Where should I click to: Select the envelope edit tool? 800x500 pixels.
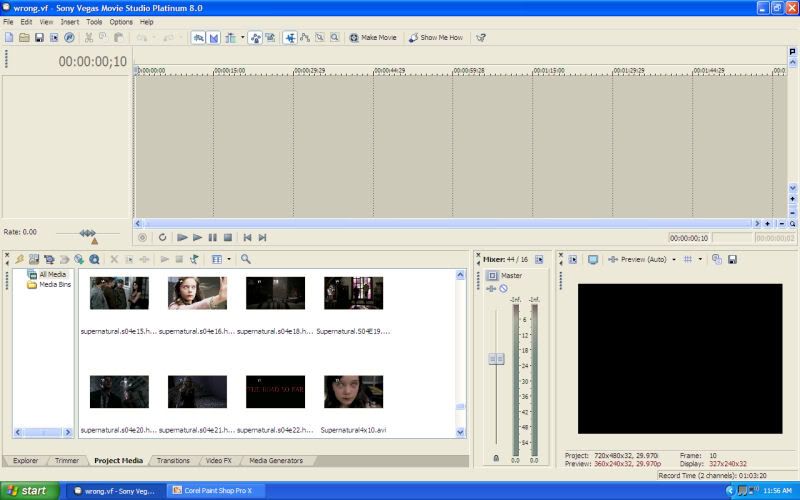pyautogui.click(x=305, y=37)
